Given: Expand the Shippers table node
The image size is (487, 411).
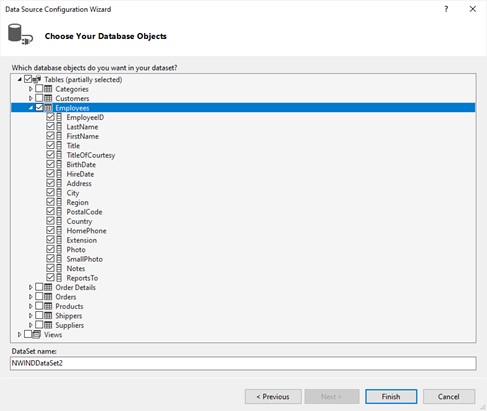Looking at the screenshot, I should coord(30,316).
